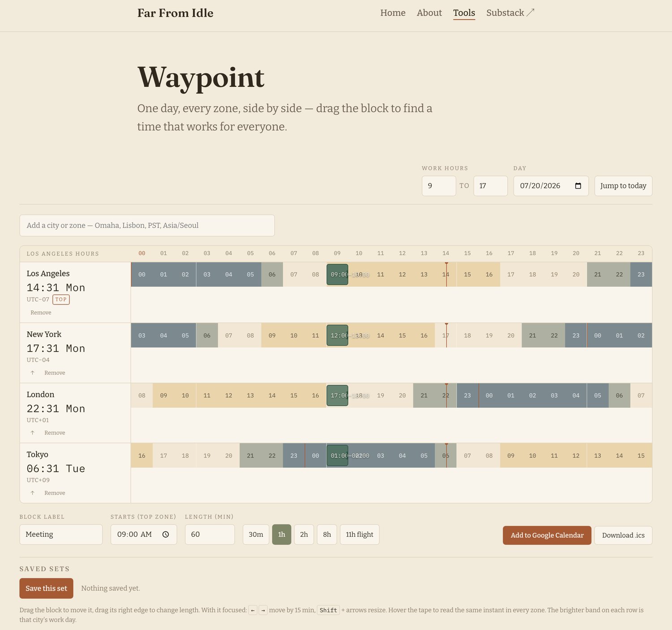Click the Tokyo clock 06:31 Tue
This screenshot has width=672, height=630.
(x=56, y=468)
